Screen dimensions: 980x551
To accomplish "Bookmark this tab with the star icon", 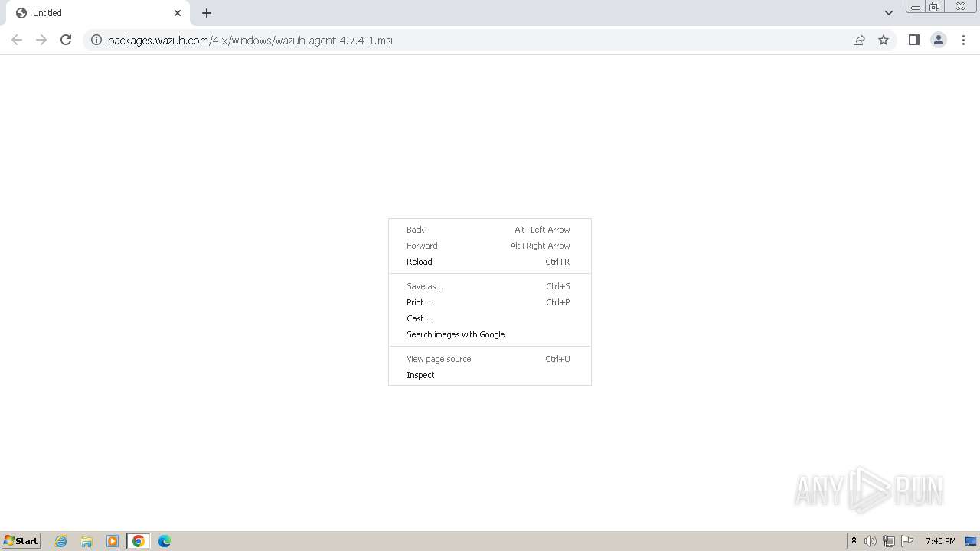I will pyautogui.click(x=884, y=41).
